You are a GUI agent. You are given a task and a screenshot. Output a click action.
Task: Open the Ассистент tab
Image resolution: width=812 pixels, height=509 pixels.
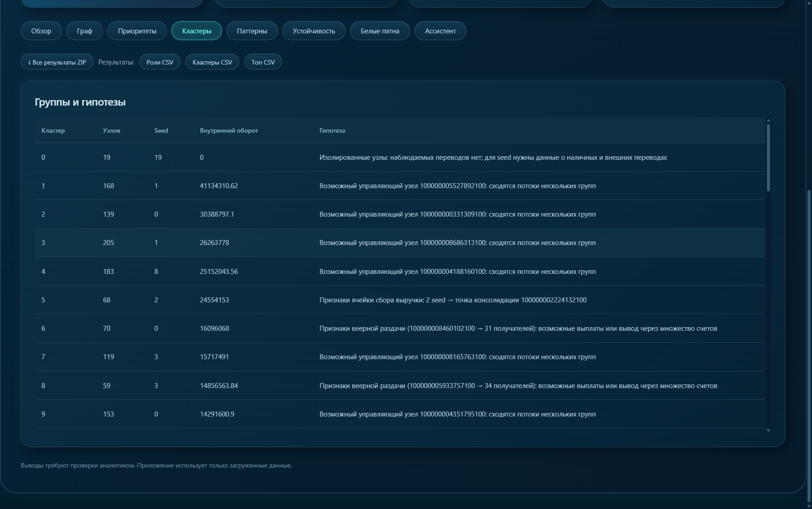(440, 31)
